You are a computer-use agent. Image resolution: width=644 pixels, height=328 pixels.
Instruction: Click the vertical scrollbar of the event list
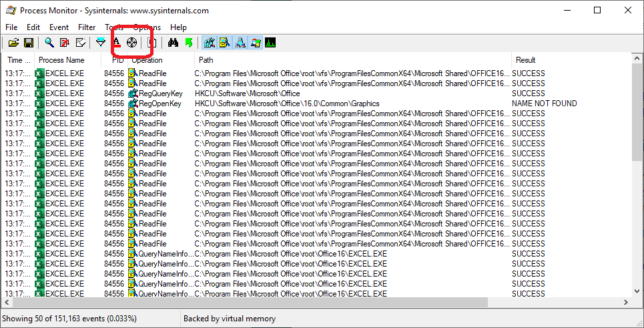pos(637,200)
